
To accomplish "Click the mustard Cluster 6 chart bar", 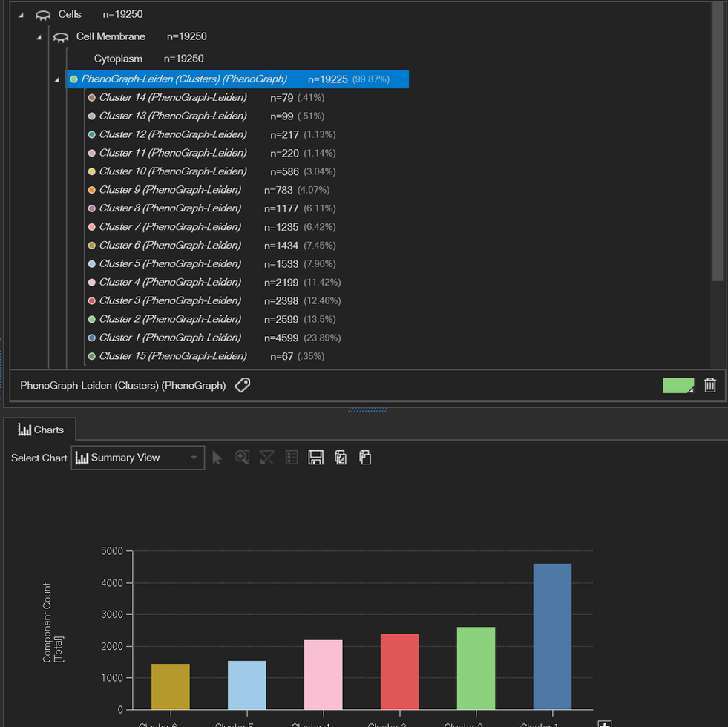I will tap(171, 687).
